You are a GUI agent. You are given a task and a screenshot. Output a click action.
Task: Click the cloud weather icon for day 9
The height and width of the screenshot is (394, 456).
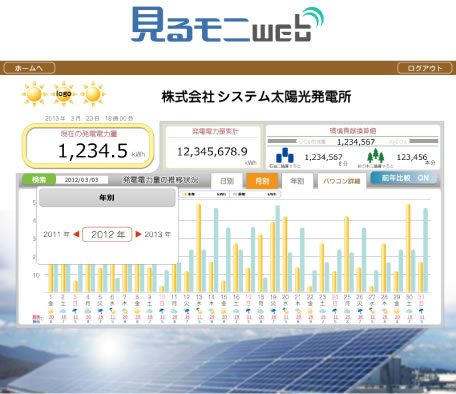[x=149, y=311]
